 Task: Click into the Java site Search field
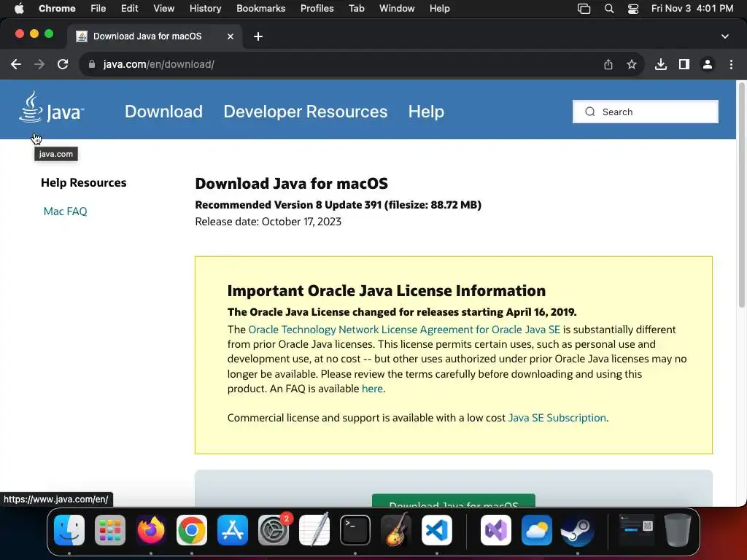click(x=646, y=112)
